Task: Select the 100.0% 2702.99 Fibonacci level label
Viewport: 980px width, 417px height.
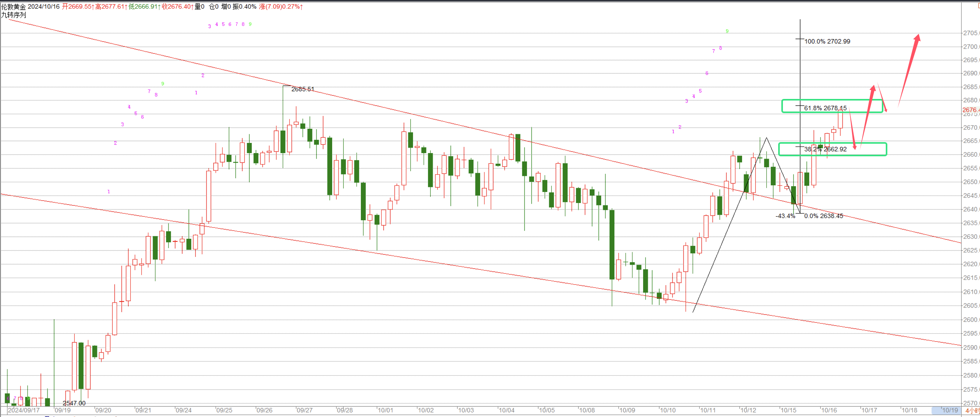Action: [827, 41]
